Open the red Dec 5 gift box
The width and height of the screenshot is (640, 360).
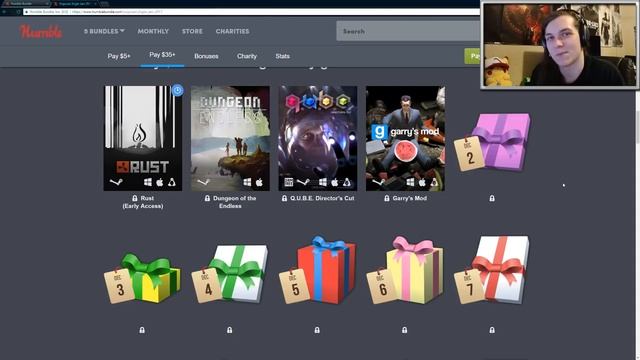tap(318, 270)
